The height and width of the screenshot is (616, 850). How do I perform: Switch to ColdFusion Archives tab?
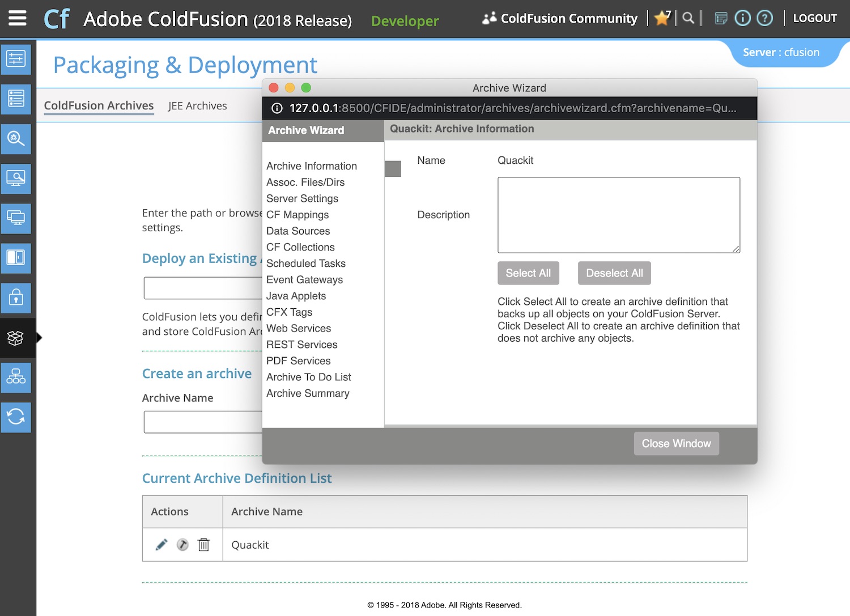[99, 105]
